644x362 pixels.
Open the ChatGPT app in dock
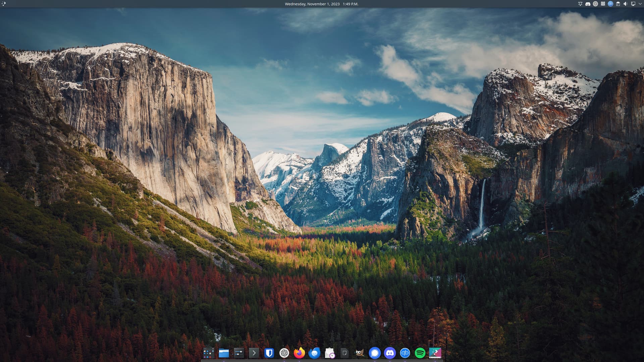(284, 353)
